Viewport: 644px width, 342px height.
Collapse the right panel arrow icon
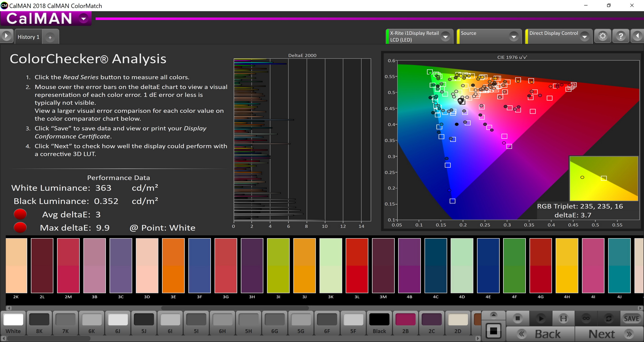tap(637, 36)
